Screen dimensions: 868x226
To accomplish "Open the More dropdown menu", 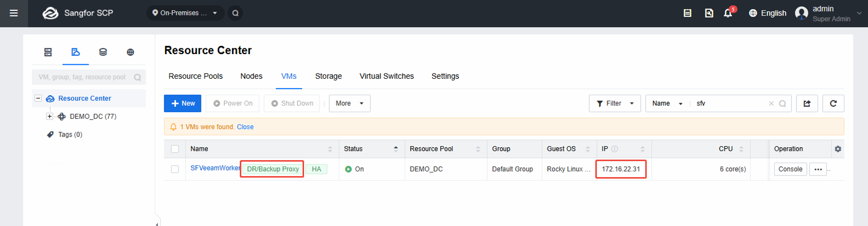I will coord(349,103).
